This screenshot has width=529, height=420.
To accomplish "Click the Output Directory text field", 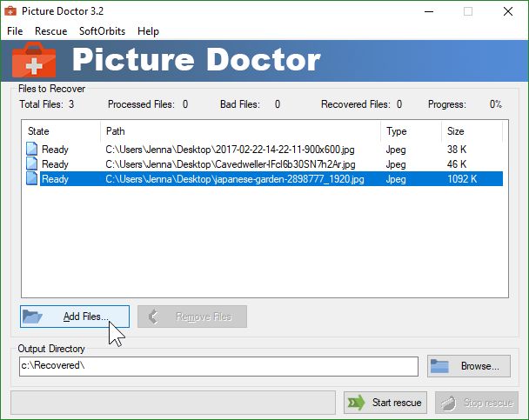I will (x=218, y=366).
